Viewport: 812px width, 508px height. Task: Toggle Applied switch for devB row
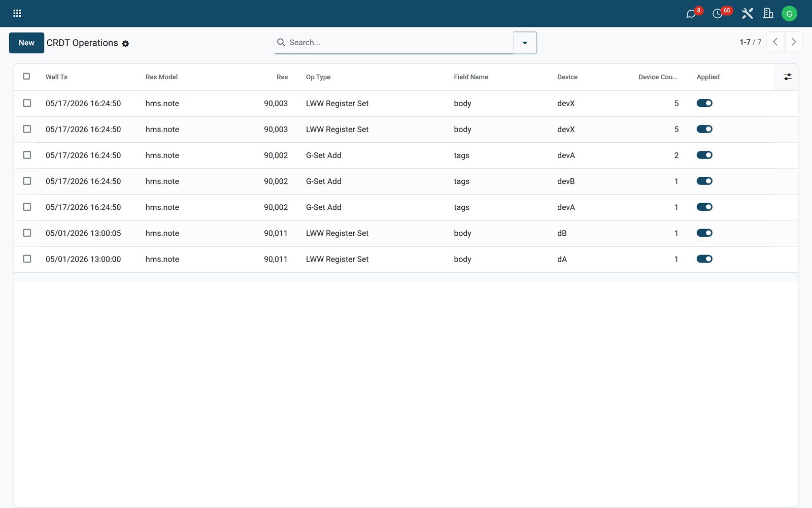(x=704, y=181)
